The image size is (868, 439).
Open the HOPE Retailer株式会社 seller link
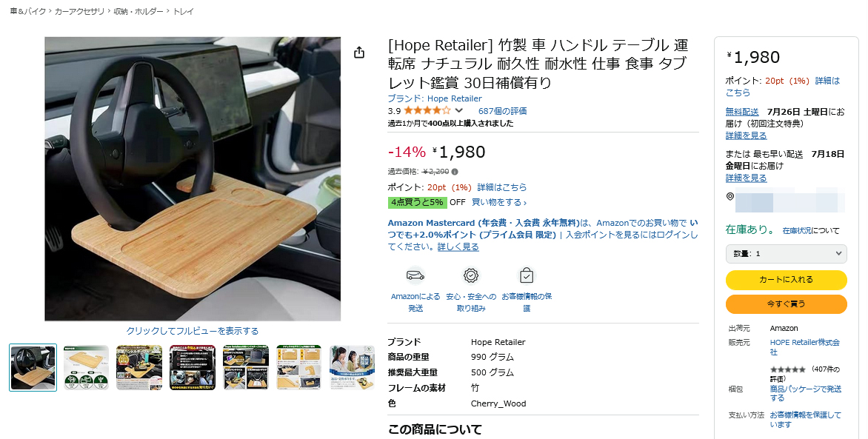(x=805, y=347)
